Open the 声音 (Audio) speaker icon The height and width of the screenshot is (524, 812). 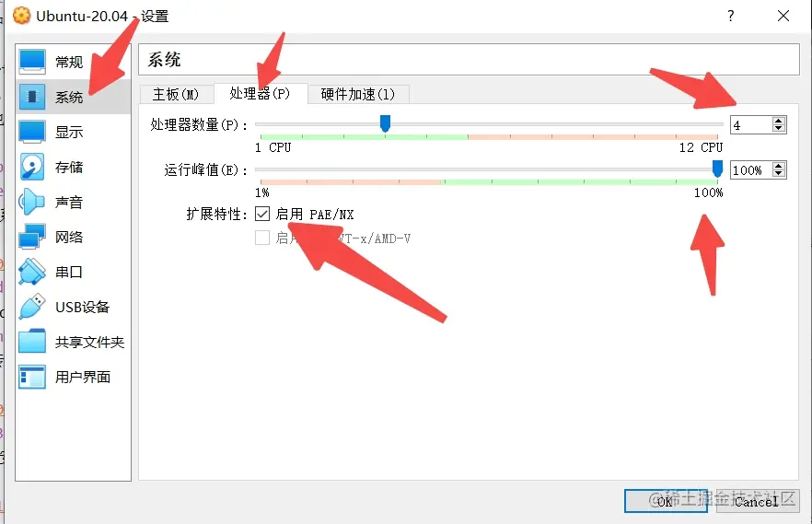[x=32, y=202]
